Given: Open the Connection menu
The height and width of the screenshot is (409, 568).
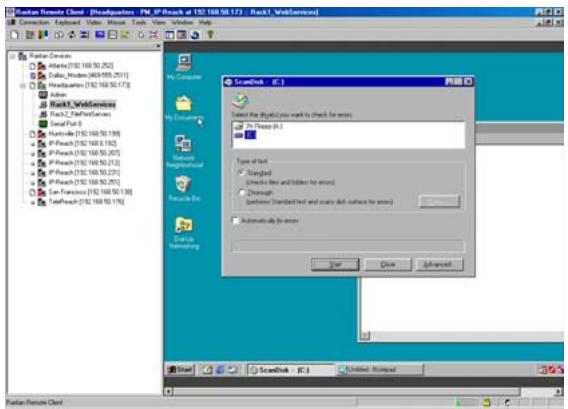Looking at the screenshot, I should coord(34,22).
